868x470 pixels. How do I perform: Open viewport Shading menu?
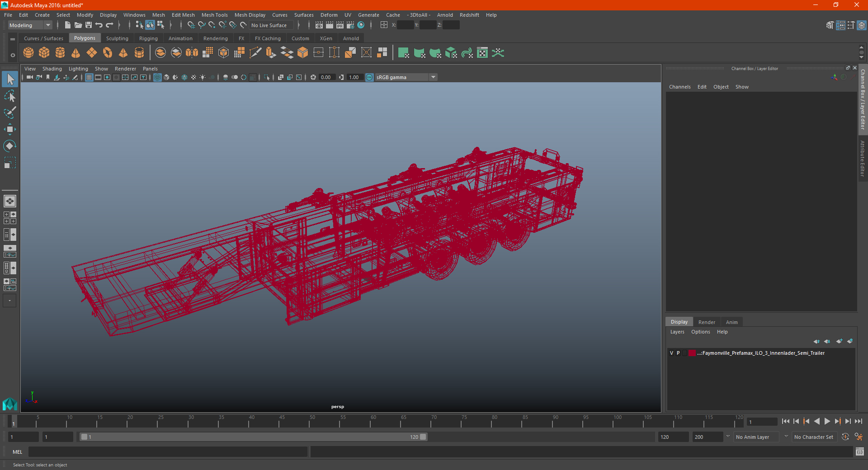pyautogui.click(x=52, y=69)
